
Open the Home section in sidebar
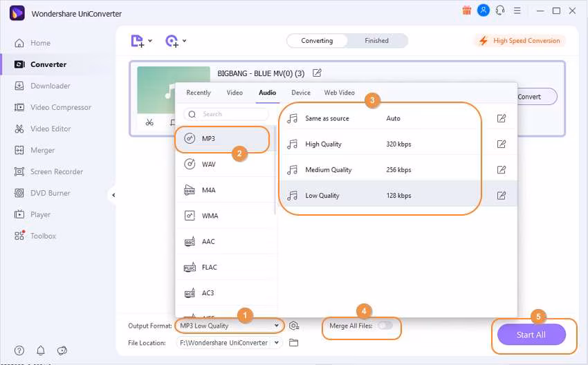click(x=33, y=43)
